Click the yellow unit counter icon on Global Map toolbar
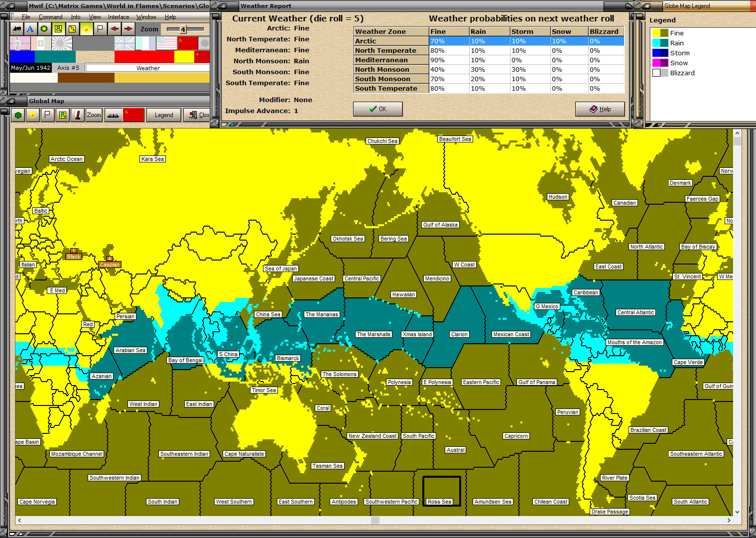 tap(62, 115)
